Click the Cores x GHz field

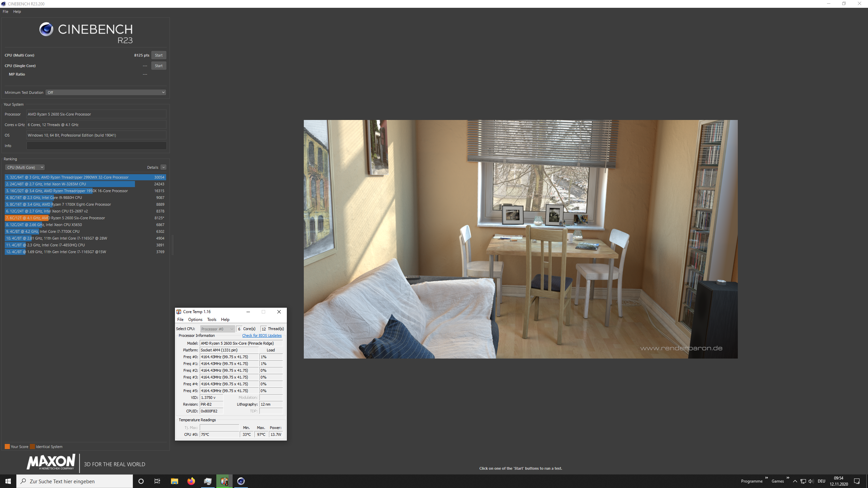point(96,125)
